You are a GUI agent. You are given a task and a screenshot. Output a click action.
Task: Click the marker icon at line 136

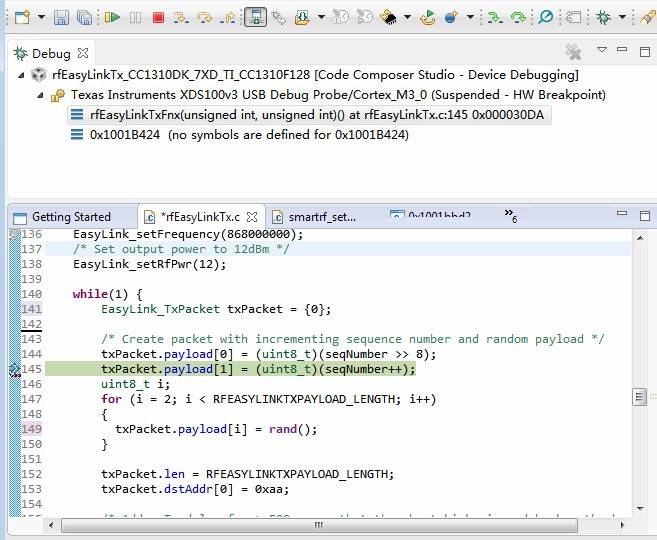coord(14,234)
